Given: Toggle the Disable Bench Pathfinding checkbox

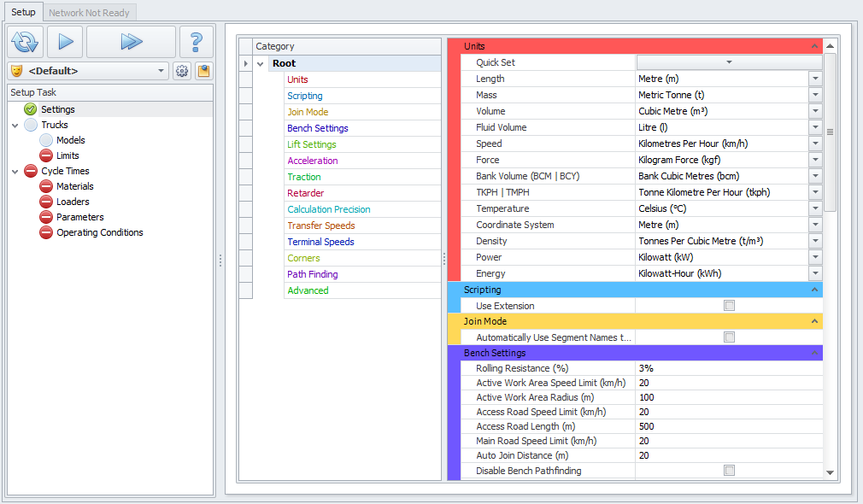Looking at the screenshot, I should point(729,471).
